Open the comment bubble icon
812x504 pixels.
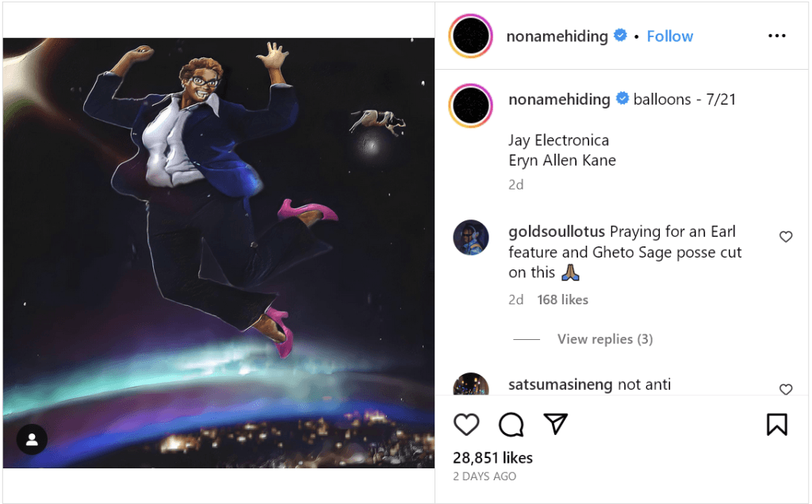(x=511, y=425)
